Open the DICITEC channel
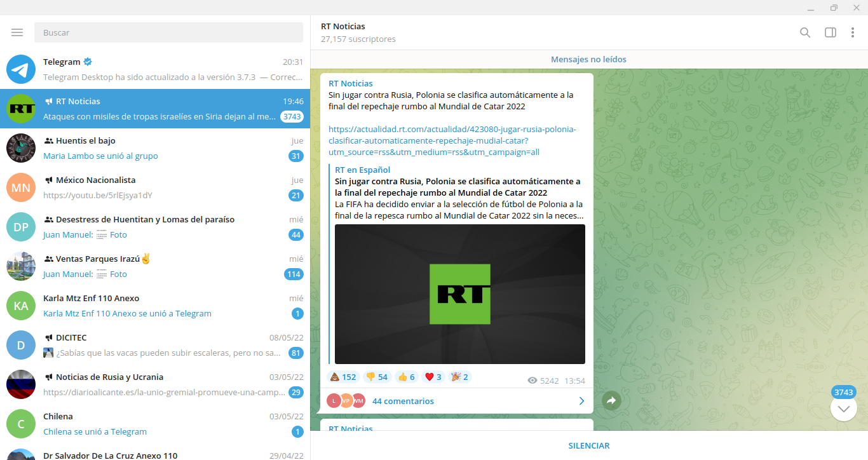The image size is (868, 460). [155, 345]
